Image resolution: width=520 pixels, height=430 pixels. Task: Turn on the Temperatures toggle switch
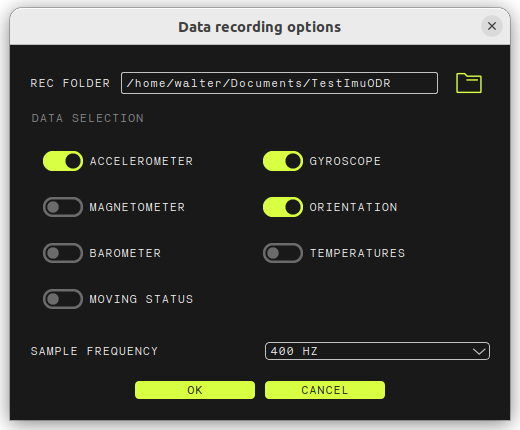(283, 253)
